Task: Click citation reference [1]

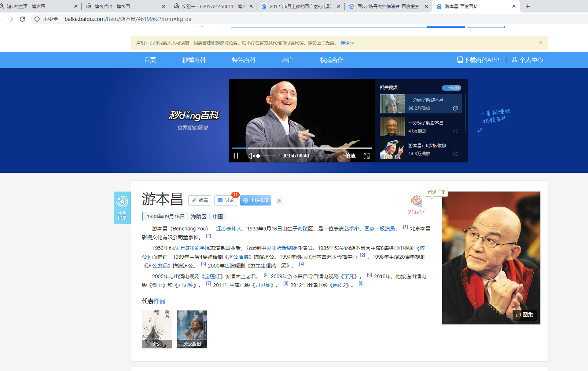Action: click(405, 227)
